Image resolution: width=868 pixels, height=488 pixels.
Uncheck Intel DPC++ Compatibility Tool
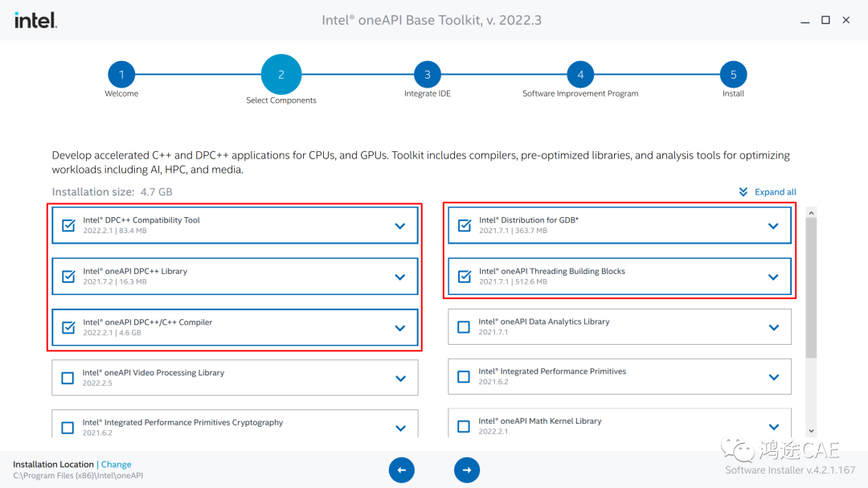pos(68,225)
